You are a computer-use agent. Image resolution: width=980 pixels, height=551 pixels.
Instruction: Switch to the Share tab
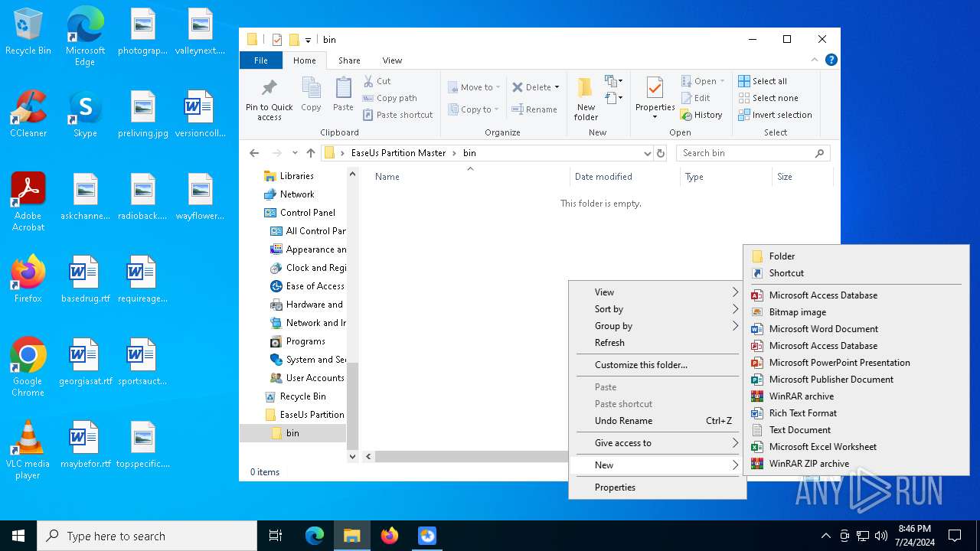click(349, 60)
